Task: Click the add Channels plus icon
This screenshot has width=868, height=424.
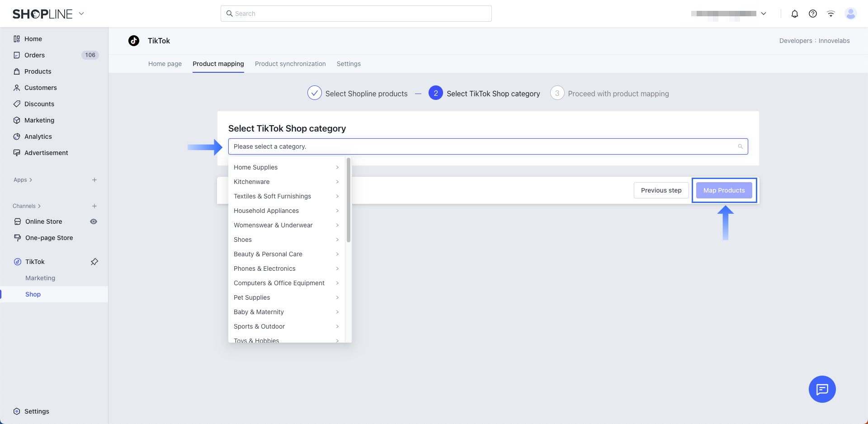Action: 94,206
